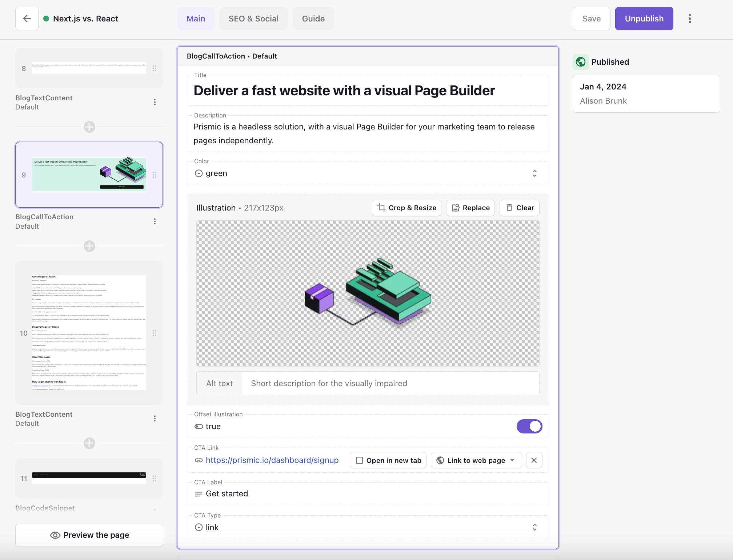Viewport: 733px width, 560px height.
Task: Click the prismic.io dashboard signup link
Action: pos(272,460)
